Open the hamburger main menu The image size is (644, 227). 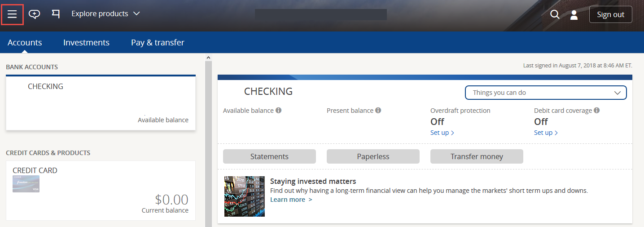coord(12,14)
